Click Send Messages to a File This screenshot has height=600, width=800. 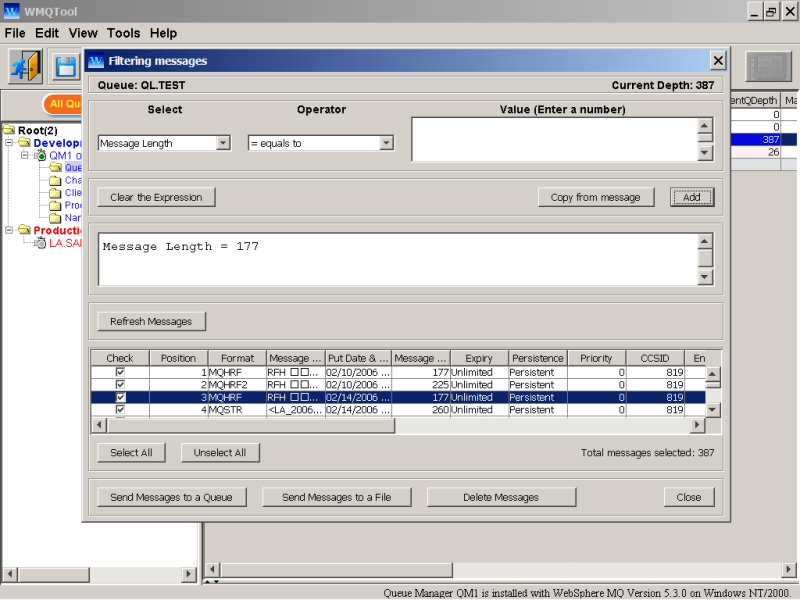click(337, 497)
